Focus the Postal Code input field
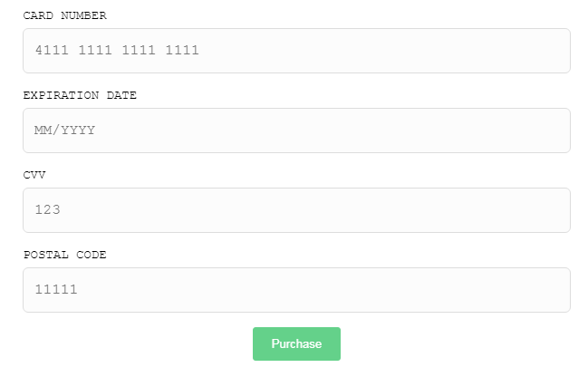The image size is (588, 377). click(x=296, y=290)
